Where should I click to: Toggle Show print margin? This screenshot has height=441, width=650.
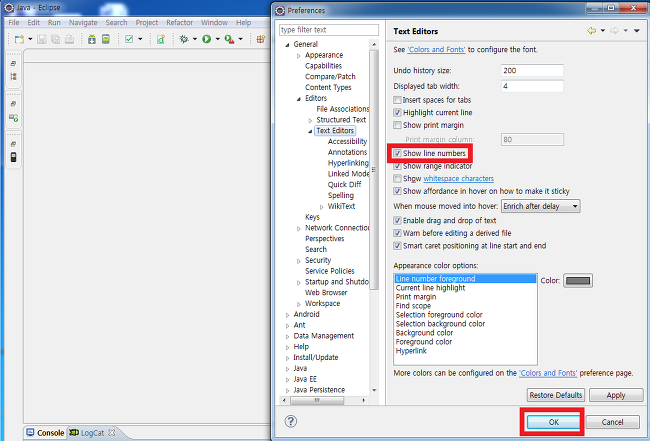[397, 125]
